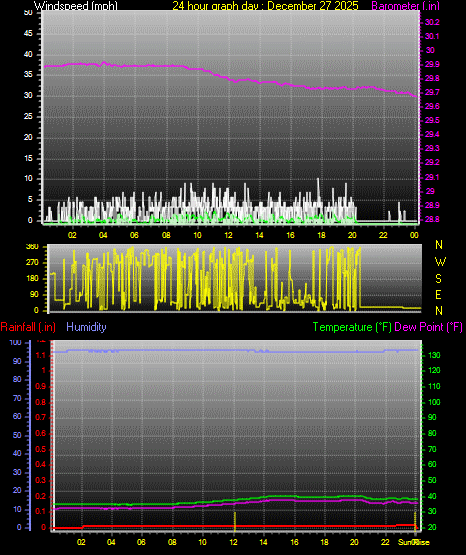
Task: Click the 30.2 barometer scale value
Action: (x=432, y=22)
